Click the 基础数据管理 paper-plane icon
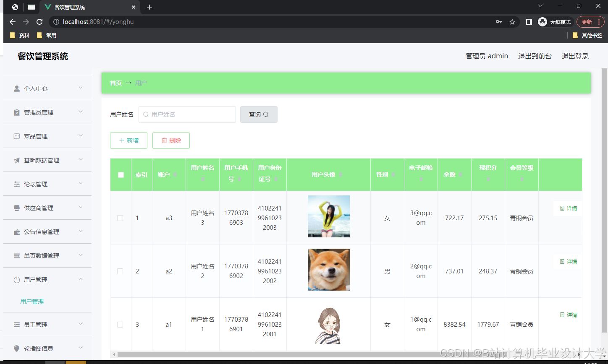This screenshot has height=364, width=608. pyautogui.click(x=17, y=160)
